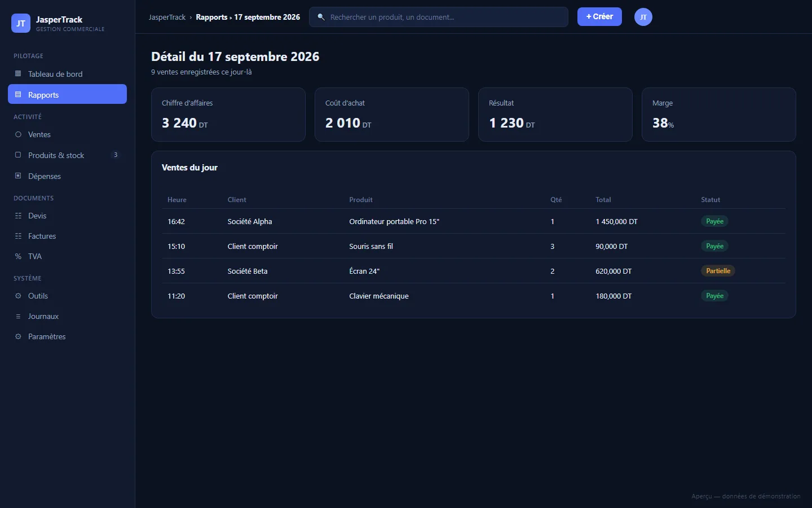
Task: Click the Dépenses sidebar icon
Action: 18,176
